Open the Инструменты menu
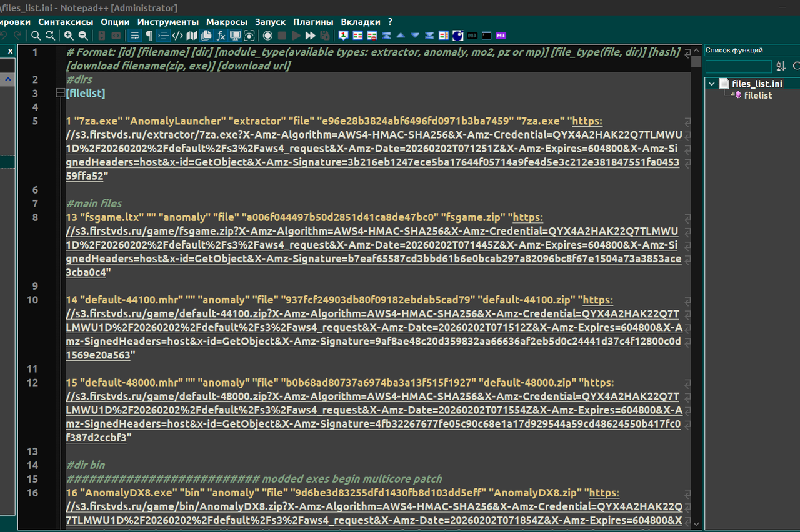 (168, 22)
